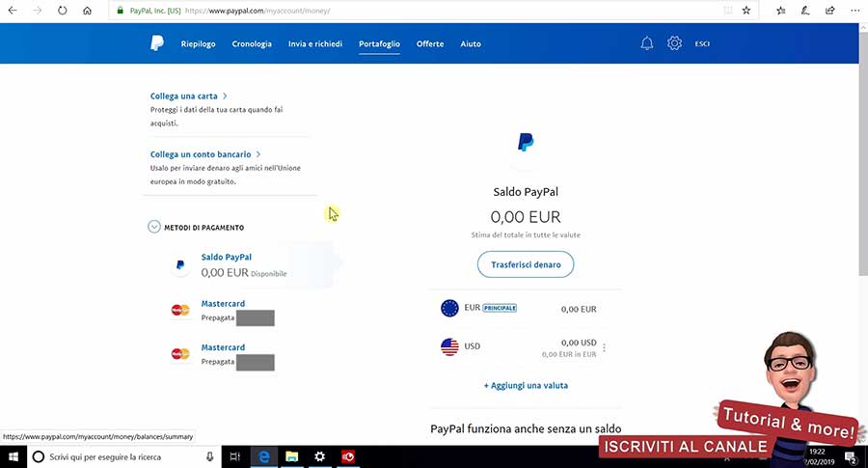Click the browser address bar URL

258,11
